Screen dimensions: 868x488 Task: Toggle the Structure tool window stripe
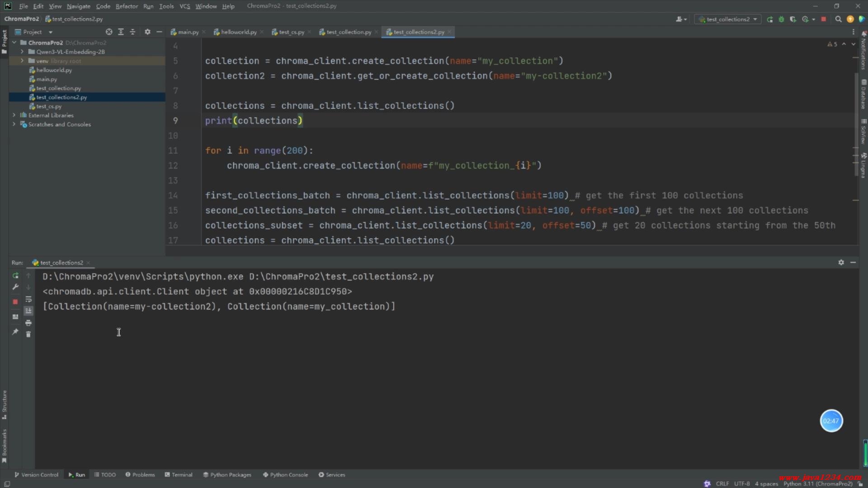point(5,404)
